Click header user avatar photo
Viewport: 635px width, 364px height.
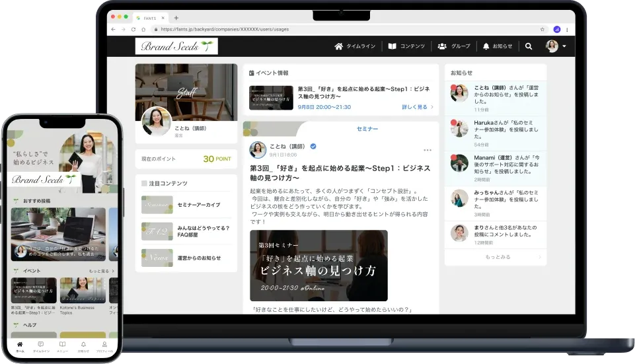pos(552,46)
